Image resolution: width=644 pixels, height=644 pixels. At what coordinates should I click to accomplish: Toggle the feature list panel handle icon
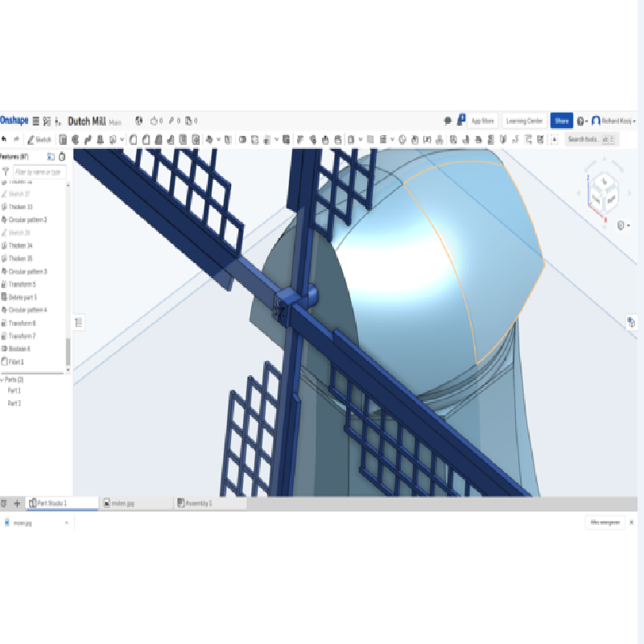point(79,322)
